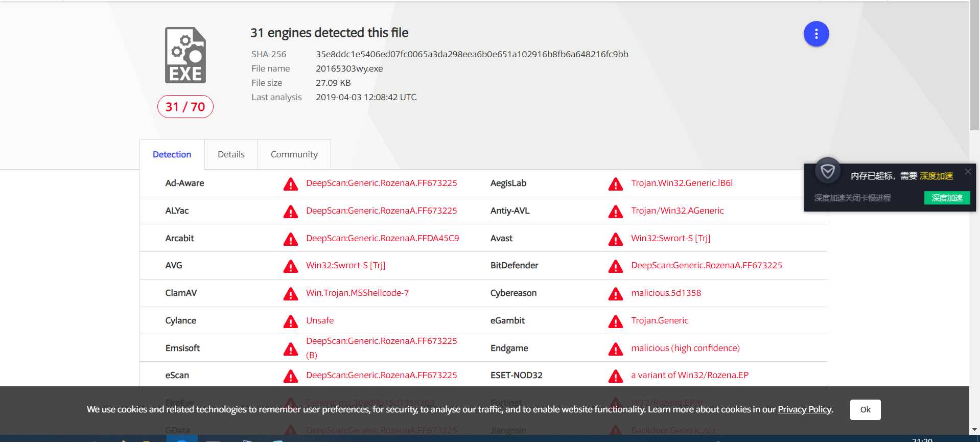Screen dimensions: 980x442
Task: Click the 31 / 70 detection ratio badge
Action: [x=185, y=107]
